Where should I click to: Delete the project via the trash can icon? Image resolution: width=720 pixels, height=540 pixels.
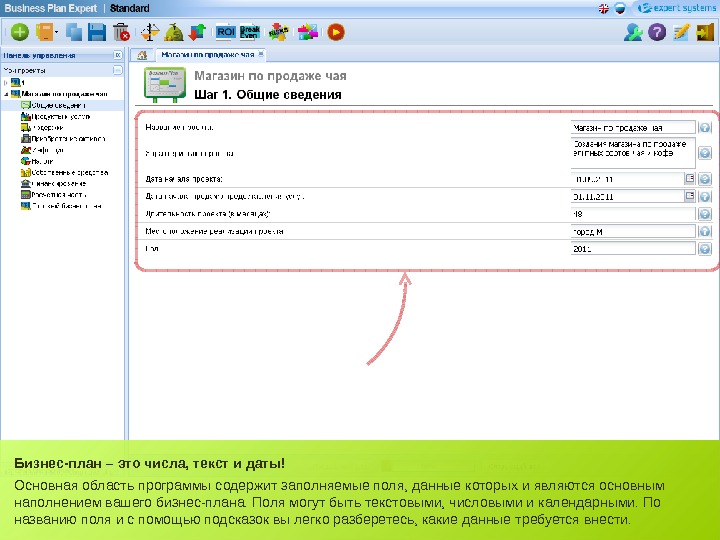pyautogui.click(x=121, y=32)
